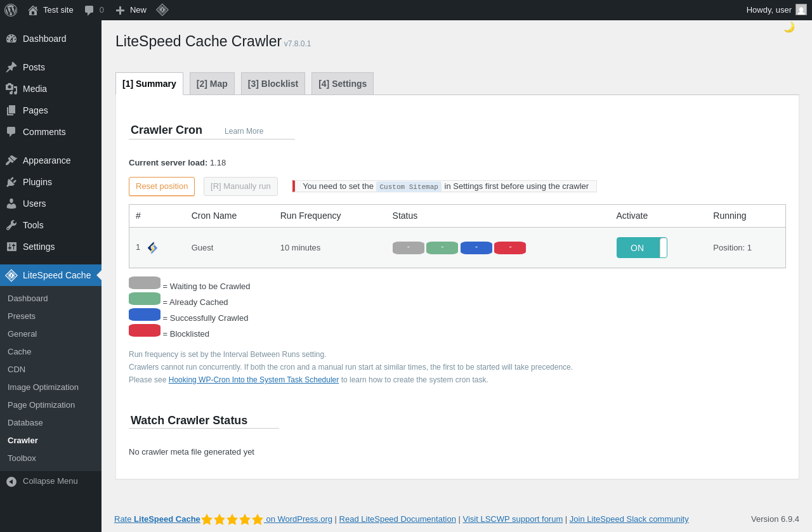Toggle the Guest crawler ON switch
Image resolution: width=812 pixels, height=532 pixels.
point(641,248)
